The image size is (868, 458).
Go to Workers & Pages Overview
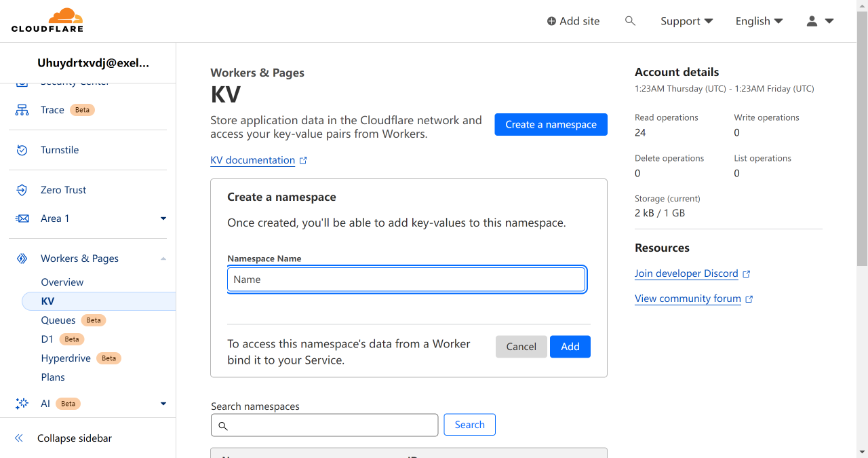click(x=62, y=282)
